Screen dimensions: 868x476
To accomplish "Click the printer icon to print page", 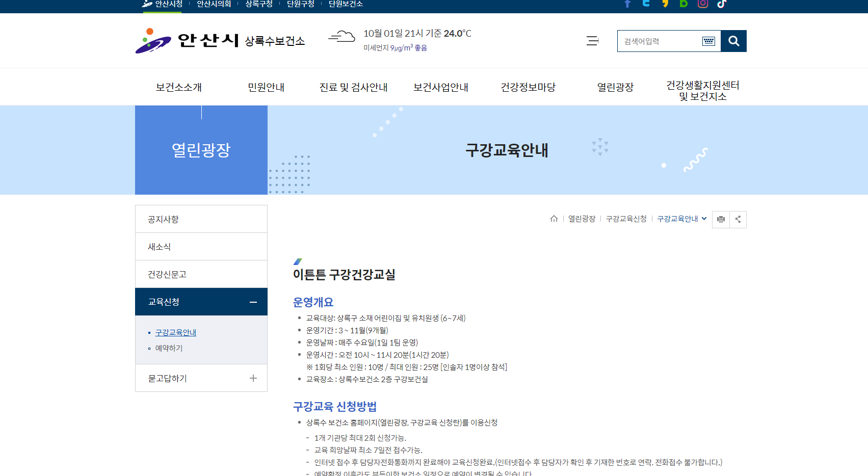I will [x=721, y=220].
